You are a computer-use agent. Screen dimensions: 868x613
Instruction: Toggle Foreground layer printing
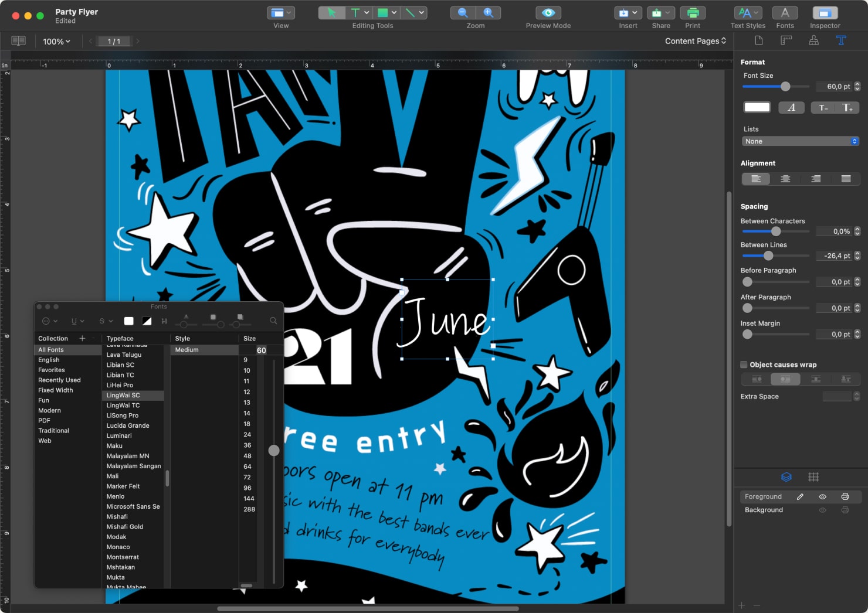tap(845, 496)
